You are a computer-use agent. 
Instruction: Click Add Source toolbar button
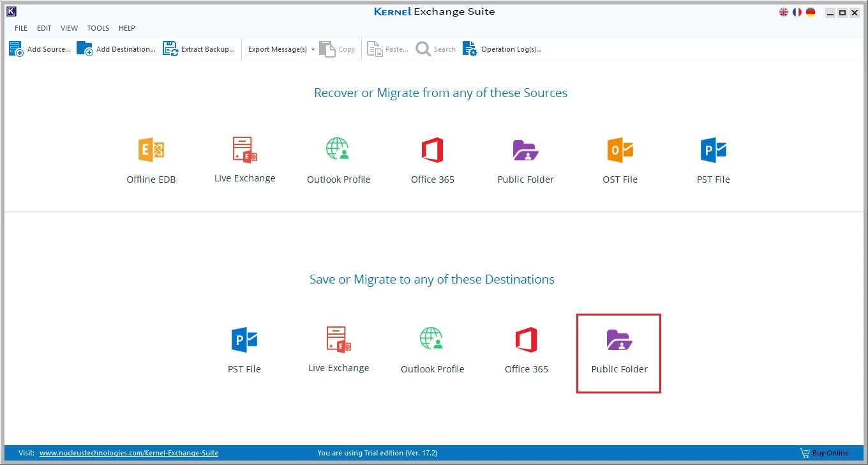pyautogui.click(x=40, y=49)
